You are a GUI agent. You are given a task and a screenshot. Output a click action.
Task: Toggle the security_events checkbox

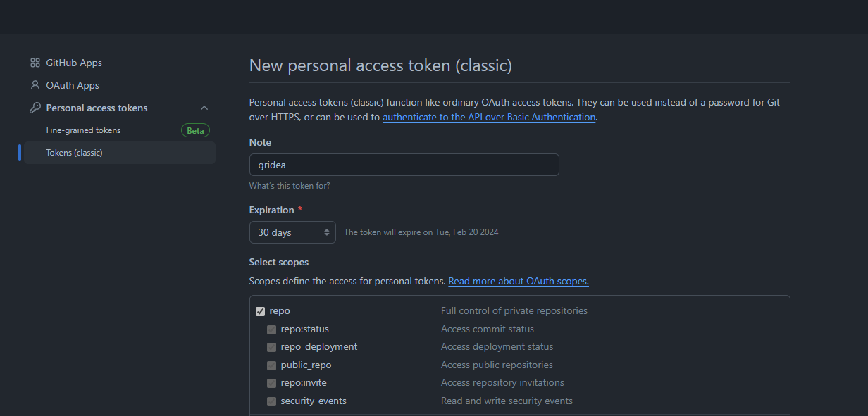coord(271,401)
